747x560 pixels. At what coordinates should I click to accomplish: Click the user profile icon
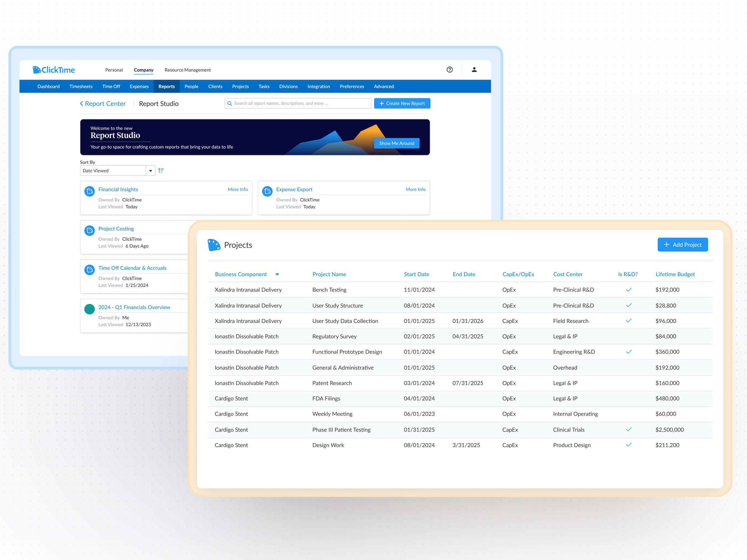point(474,70)
